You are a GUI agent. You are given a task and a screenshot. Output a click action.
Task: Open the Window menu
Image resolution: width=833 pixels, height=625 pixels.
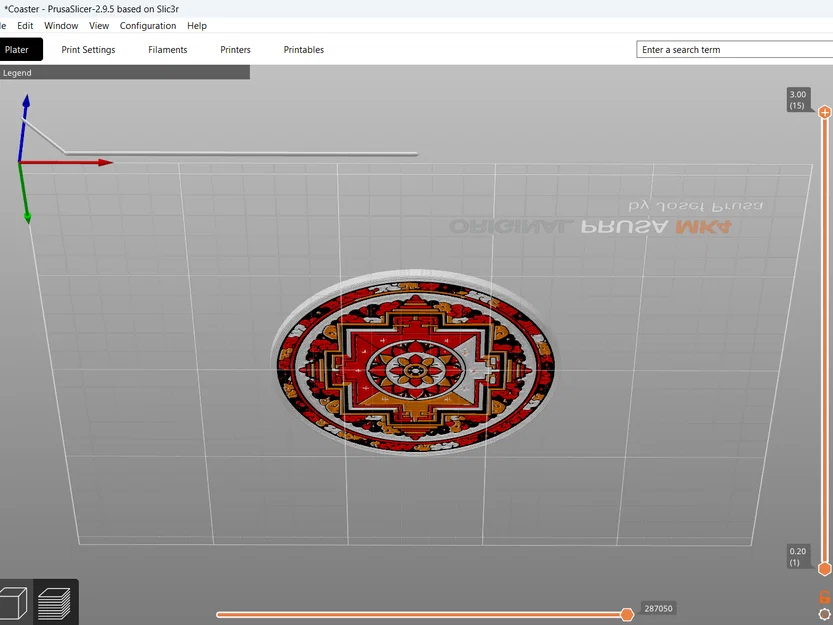point(61,26)
